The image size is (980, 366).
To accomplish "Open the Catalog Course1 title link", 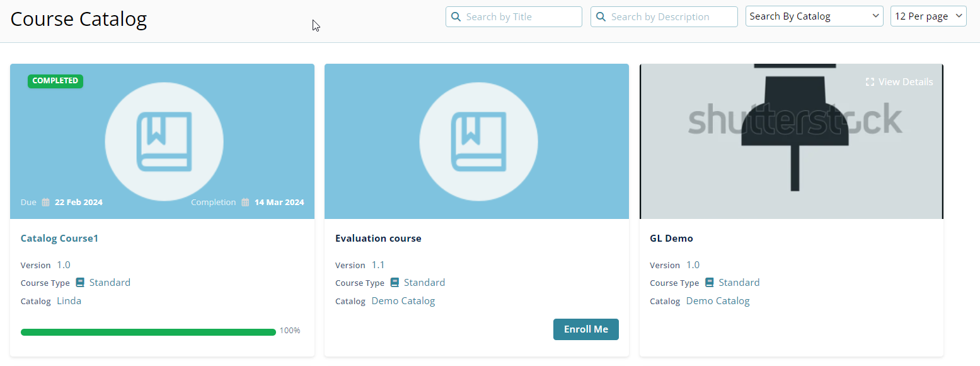I will pyautogui.click(x=59, y=239).
